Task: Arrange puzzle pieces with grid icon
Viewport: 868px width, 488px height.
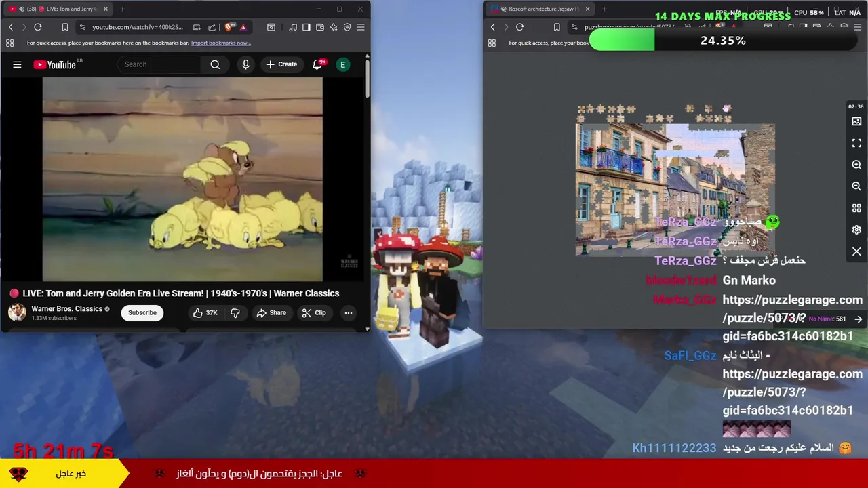Action: pyautogui.click(x=856, y=208)
